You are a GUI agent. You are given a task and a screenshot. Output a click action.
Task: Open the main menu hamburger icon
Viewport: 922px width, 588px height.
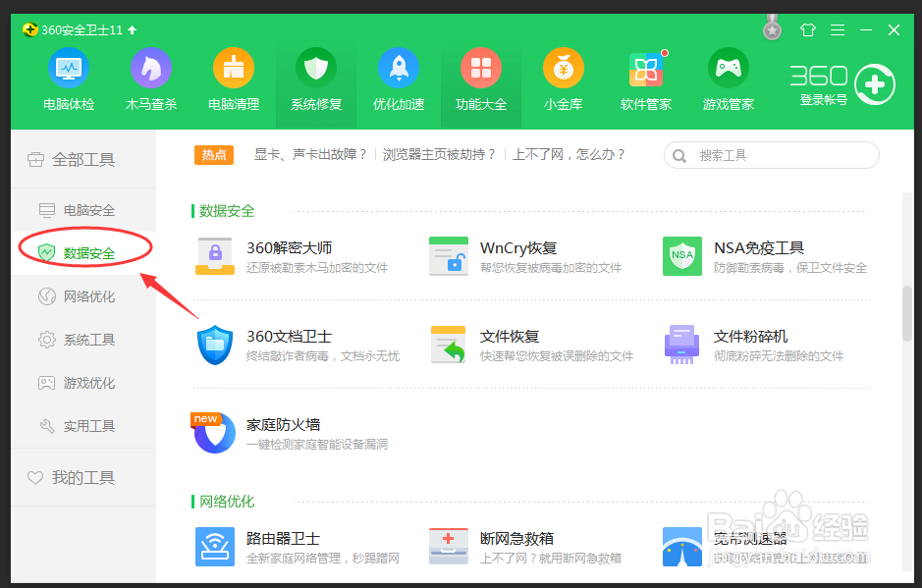[x=838, y=30]
